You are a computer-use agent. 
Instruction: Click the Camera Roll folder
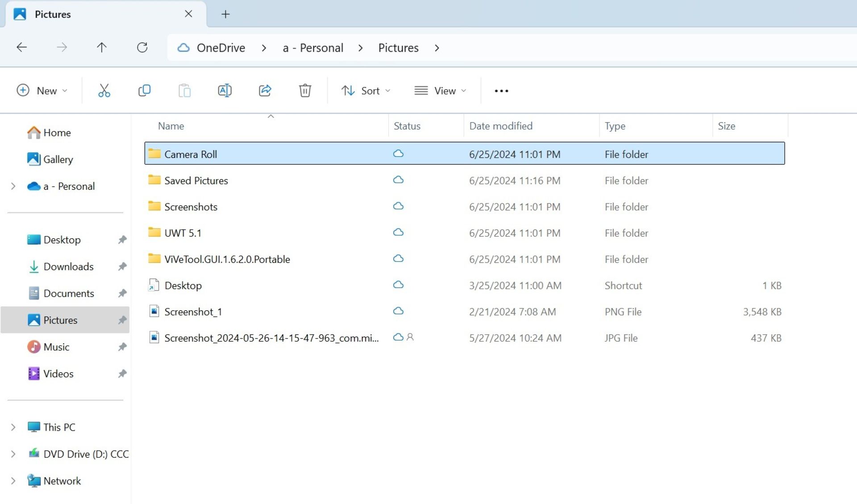tap(191, 154)
